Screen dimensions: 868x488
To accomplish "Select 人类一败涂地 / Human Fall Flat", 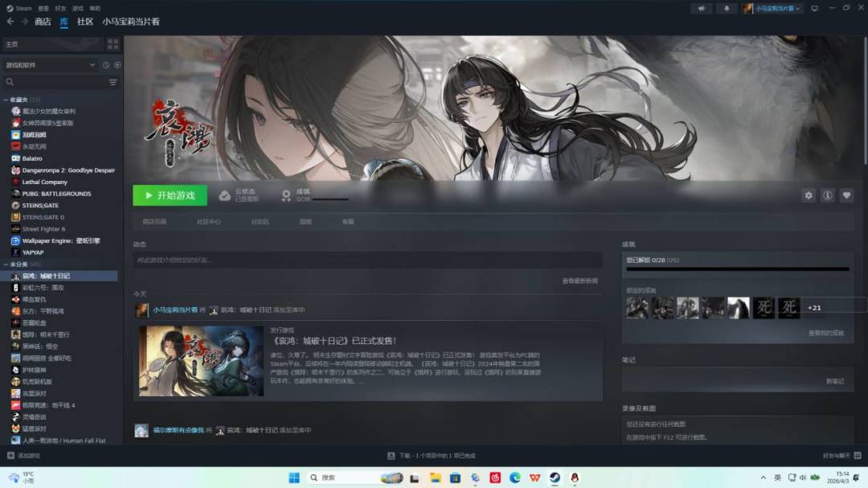I will pyautogui.click(x=63, y=441).
